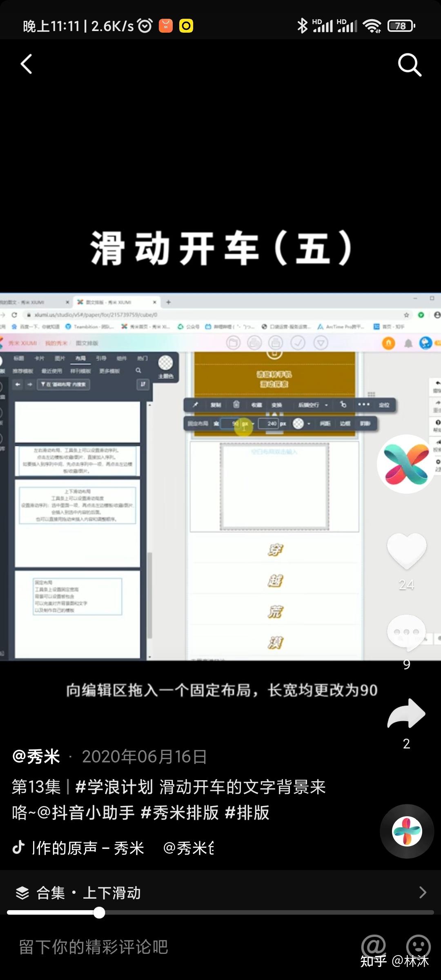Image resolution: width=441 pixels, height=980 pixels.
Task: Open the spinning music disc
Action: 407,831
